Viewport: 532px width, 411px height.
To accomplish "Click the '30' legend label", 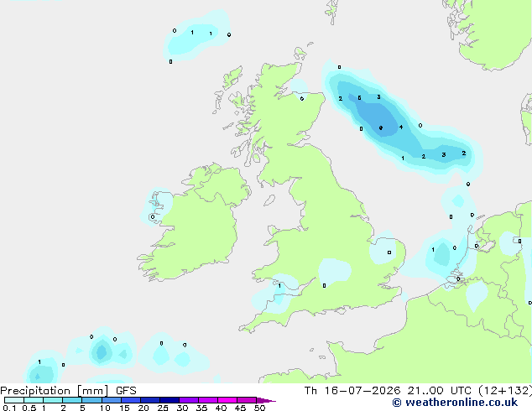I will point(182,408).
